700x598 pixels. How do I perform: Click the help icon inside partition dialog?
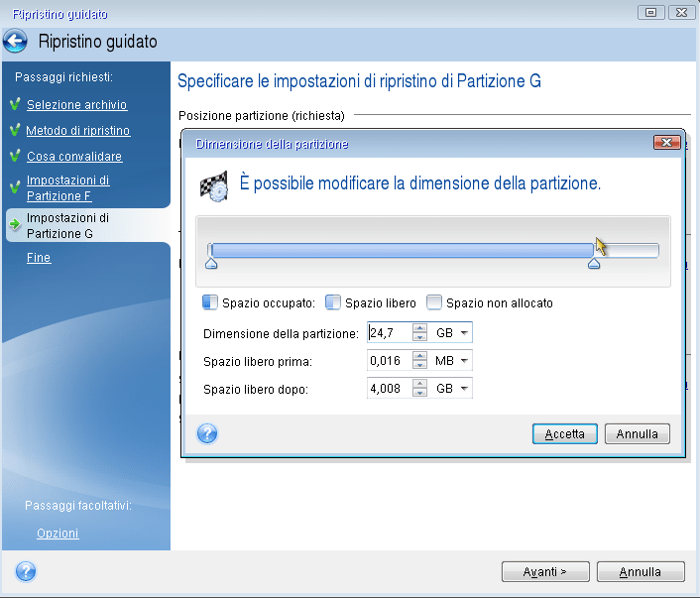(207, 433)
